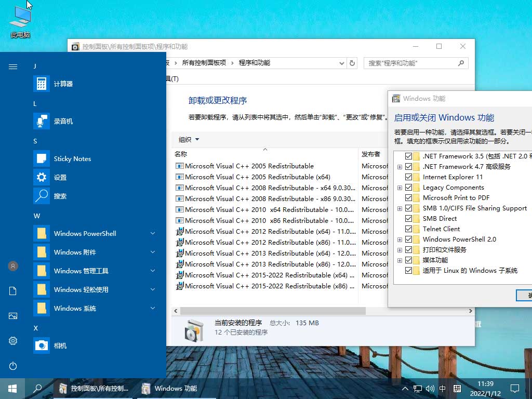Open the Sticky Notes app icon
Viewport: 532px width, 399px height.
point(42,158)
